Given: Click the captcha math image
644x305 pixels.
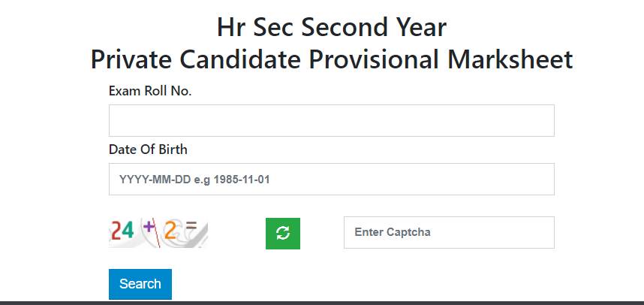Looking at the screenshot, I should (158, 233).
